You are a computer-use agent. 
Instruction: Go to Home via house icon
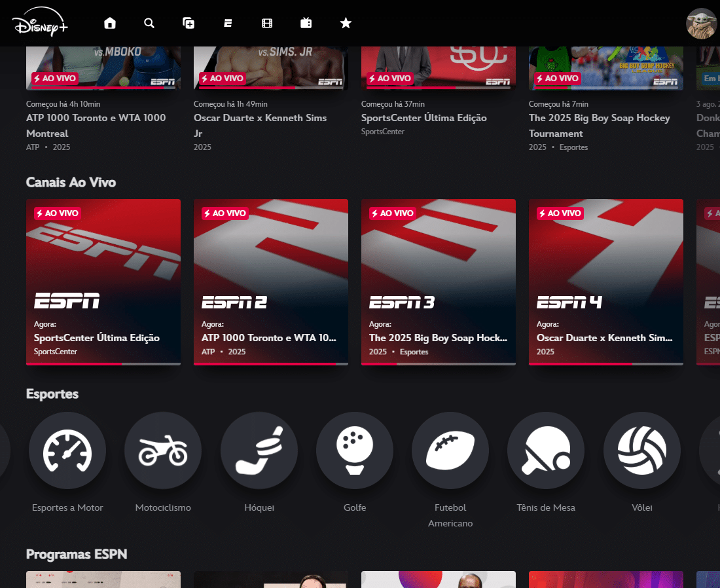coord(110,23)
